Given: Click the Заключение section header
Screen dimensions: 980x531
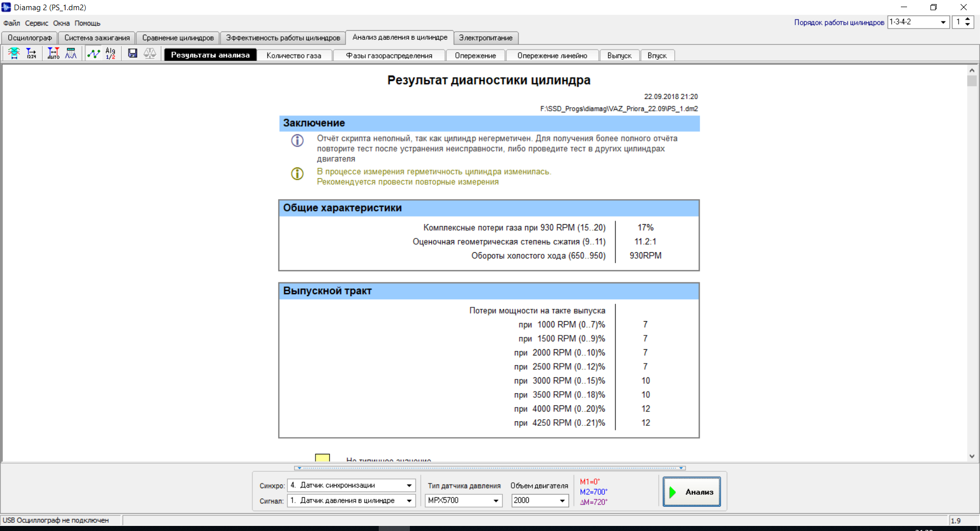Looking at the screenshot, I should (489, 123).
